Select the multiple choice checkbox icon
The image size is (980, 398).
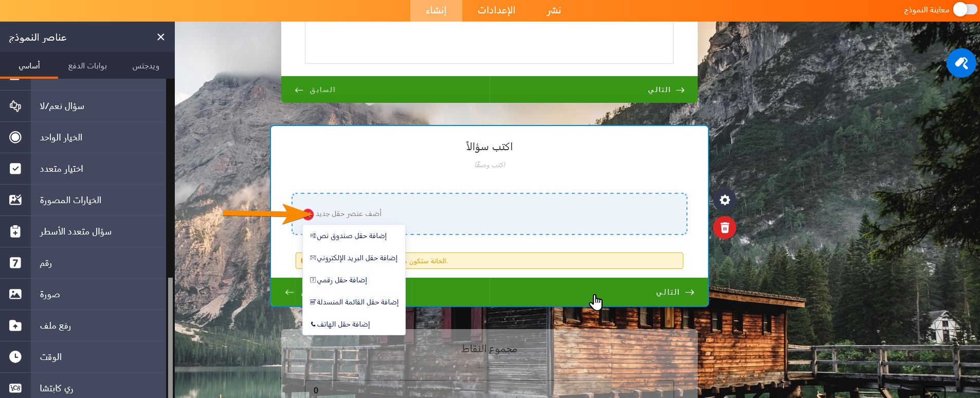pos(15,169)
